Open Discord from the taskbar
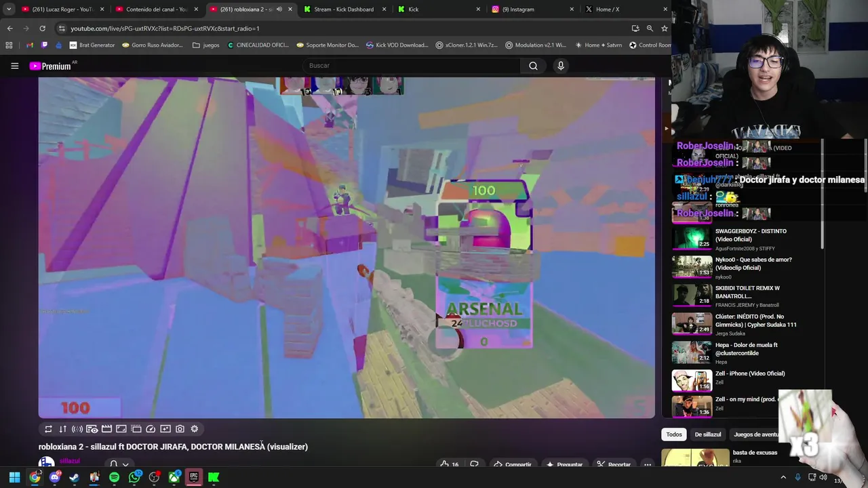Image resolution: width=868 pixels, height=488 pixels. point(54,477)
